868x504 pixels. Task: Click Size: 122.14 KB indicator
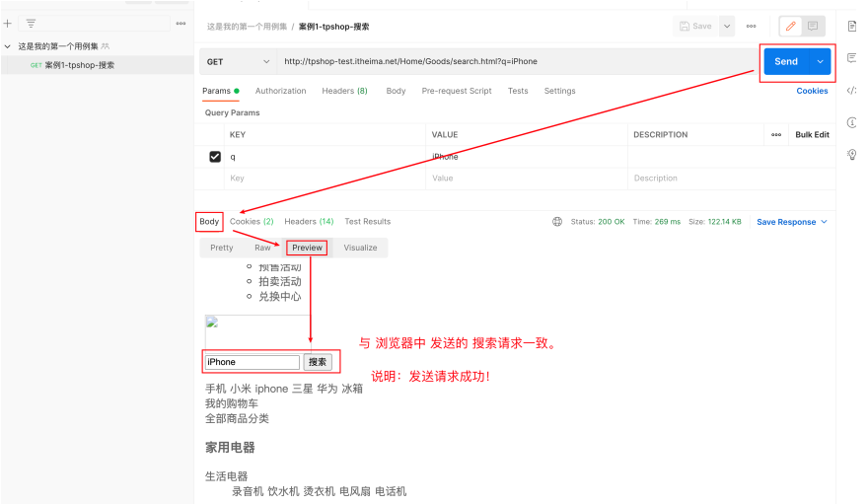coord(715,221)
